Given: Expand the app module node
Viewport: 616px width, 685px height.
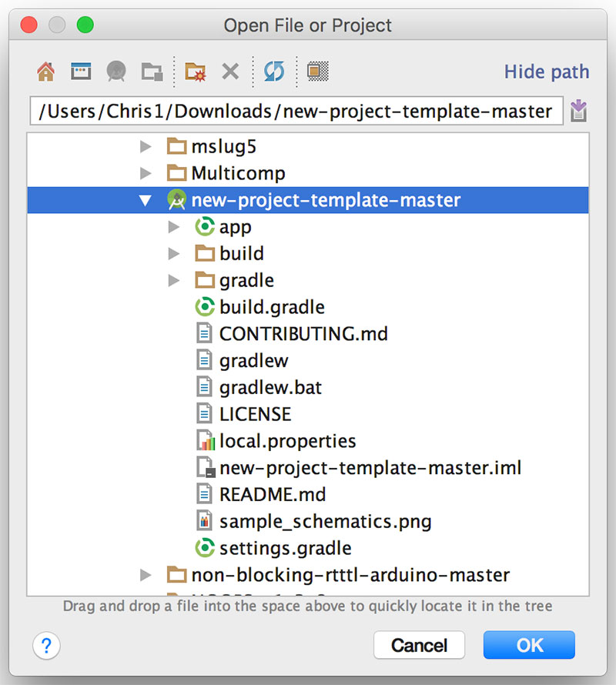Looking at the screenshot, I should [x=174, y=227].
